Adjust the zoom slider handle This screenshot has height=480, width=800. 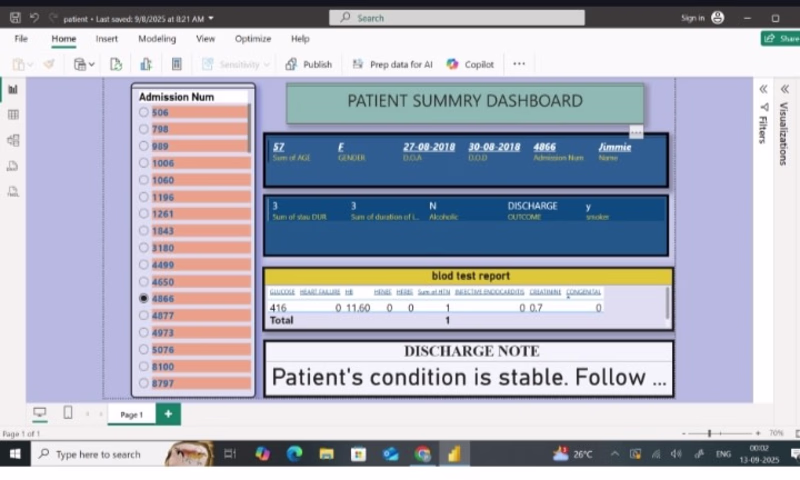click(709, 433)
